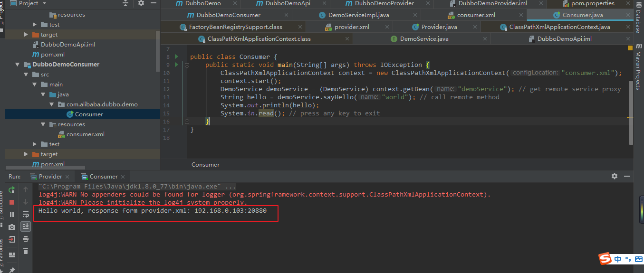Expand the highlighted target folder above DubboDemoApi.iml

pos(26,35)
